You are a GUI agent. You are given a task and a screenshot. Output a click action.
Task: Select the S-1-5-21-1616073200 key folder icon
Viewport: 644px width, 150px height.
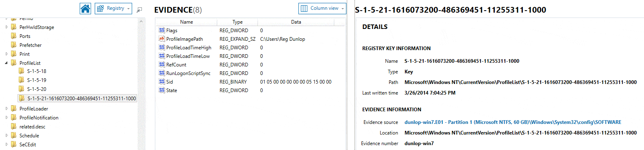point(22,98)
